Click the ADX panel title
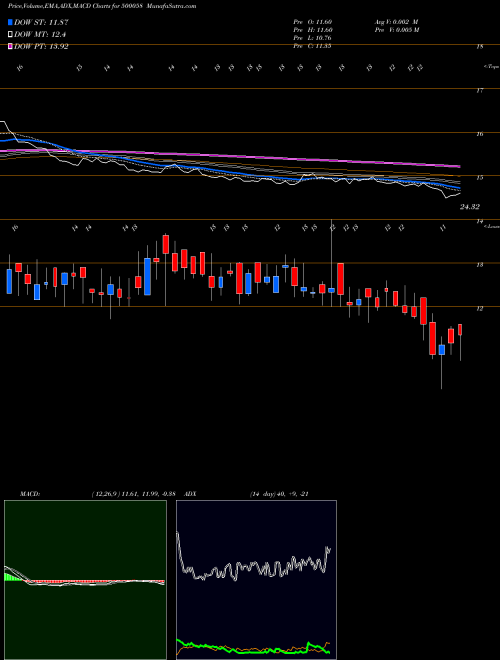The width and height of the screenshot is (500, 660). (x=189, y=494)
